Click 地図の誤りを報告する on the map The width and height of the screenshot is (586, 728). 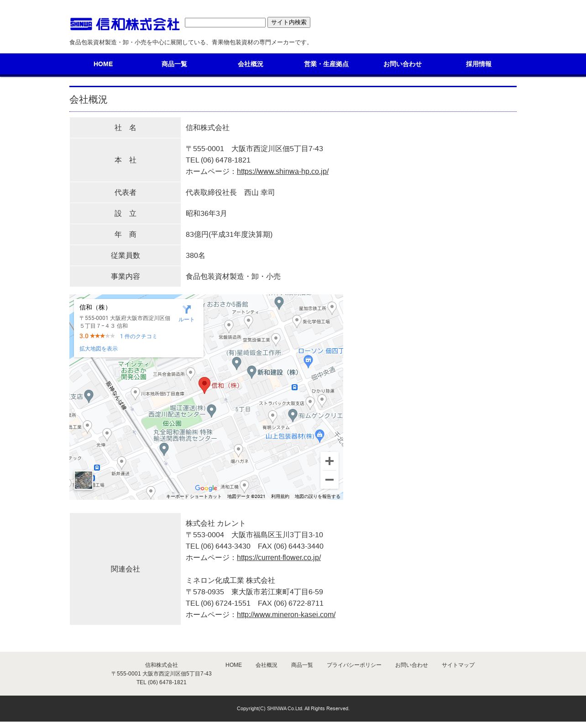317,497
